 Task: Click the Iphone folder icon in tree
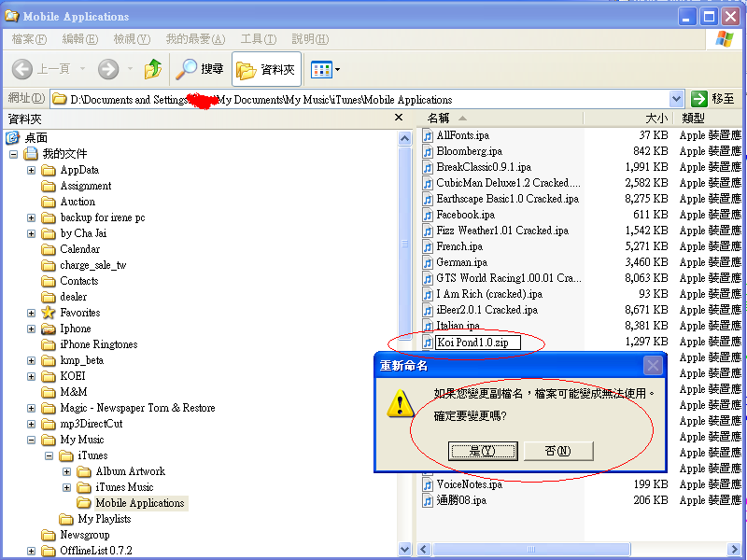[49, 329]
